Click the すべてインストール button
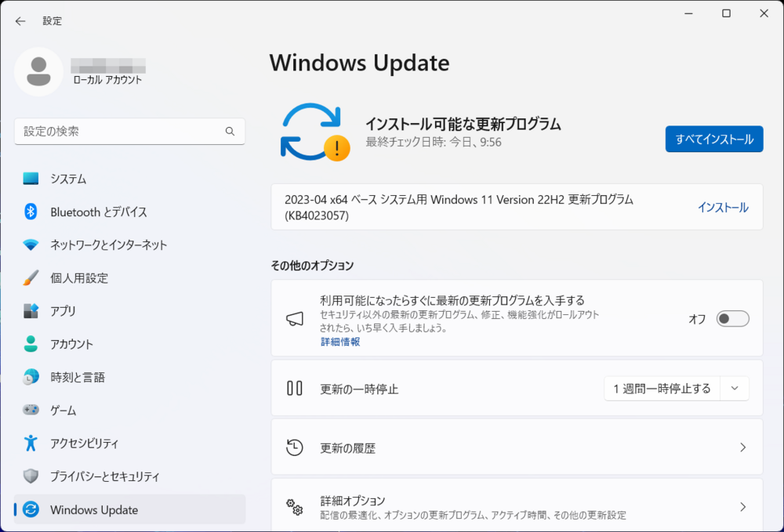This screenshot has width=784, height=532. (714, 139)
